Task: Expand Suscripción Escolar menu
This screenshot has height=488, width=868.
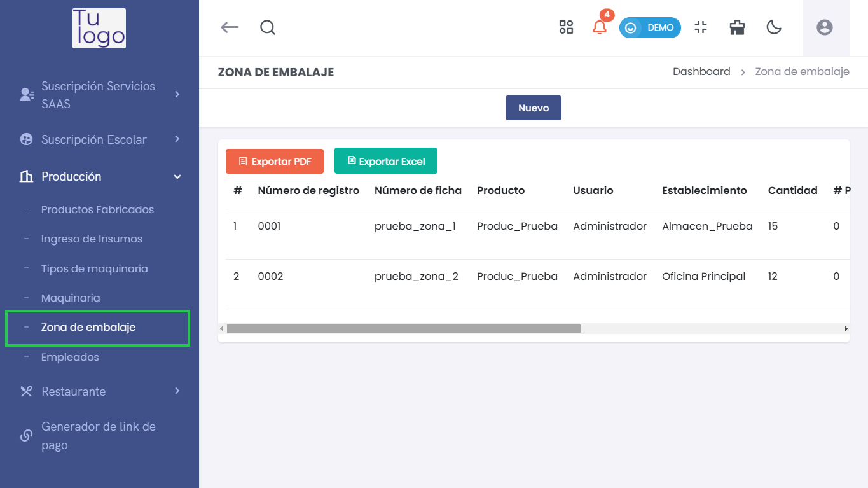Action: pos(99,139)
